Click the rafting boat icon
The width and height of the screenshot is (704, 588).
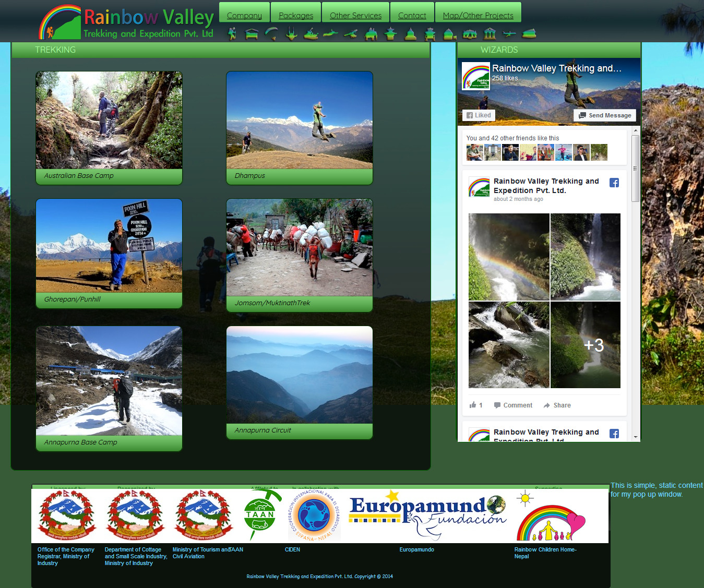click(x=311, y=34)
